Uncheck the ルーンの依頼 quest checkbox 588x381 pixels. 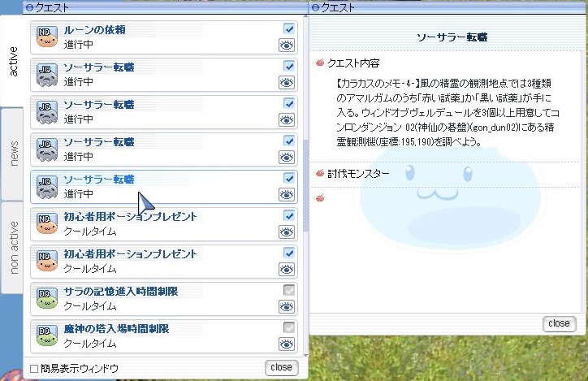(x=289, y=28)
